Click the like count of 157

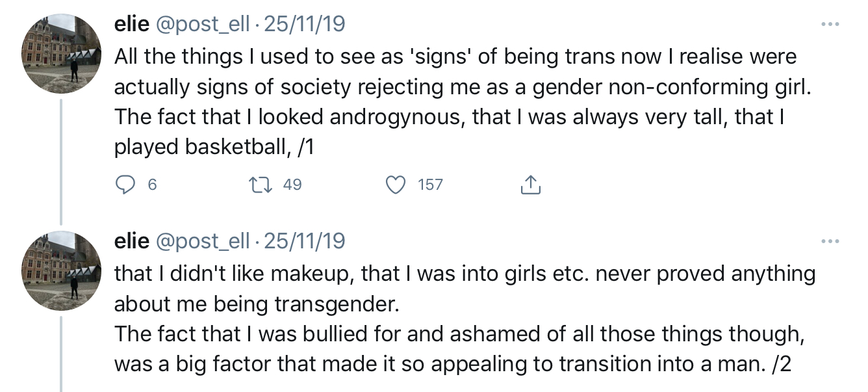click(x=430, y=185)
